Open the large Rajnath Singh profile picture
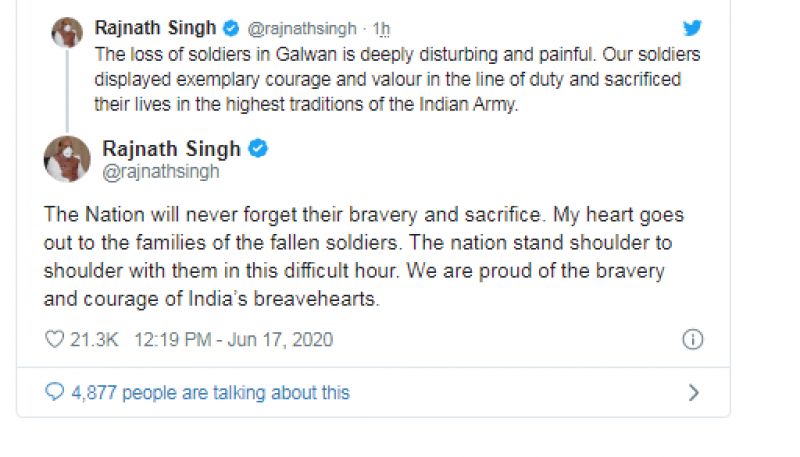Image resolution: width=800 pixels, height=457 pixels. tap(68, 159)
